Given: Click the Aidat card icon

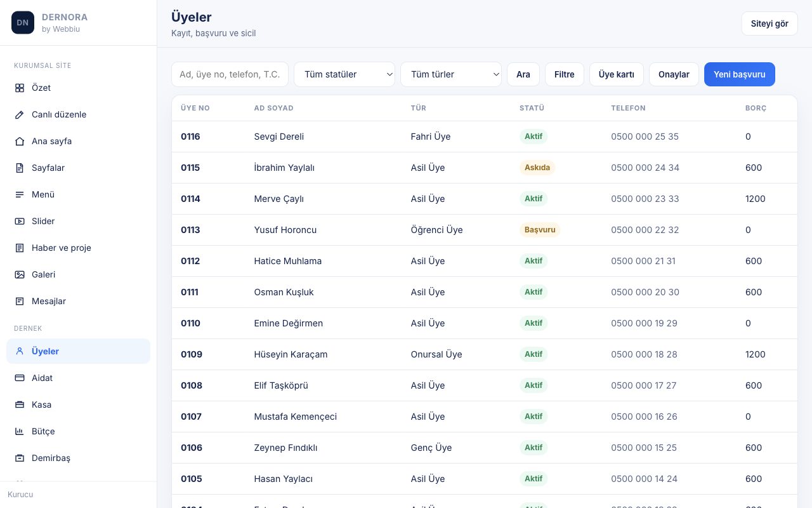Looking at the screenshot, I should pyautogui.click(x=20, y=378).
